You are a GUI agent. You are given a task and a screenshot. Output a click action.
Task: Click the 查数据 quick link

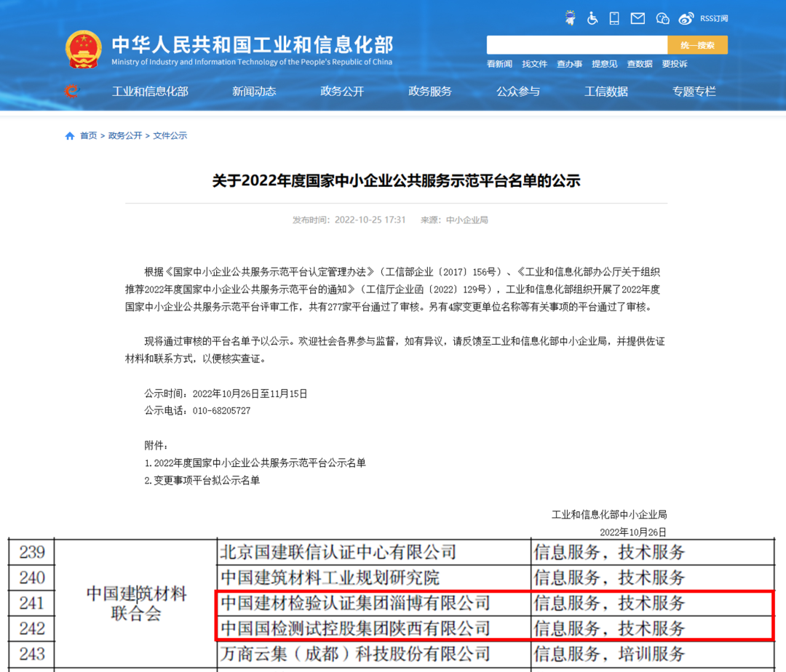(x=639, y=64)
